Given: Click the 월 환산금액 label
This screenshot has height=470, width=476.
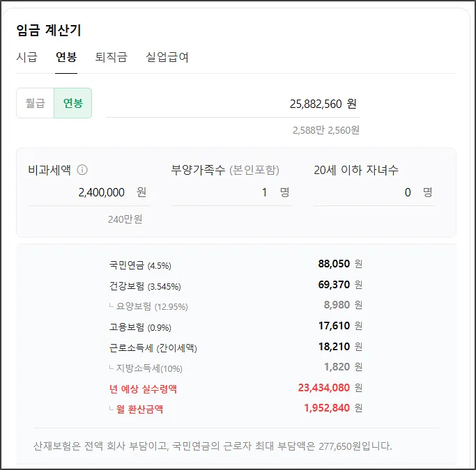Looking at the screenshot, I should [139, 409].
